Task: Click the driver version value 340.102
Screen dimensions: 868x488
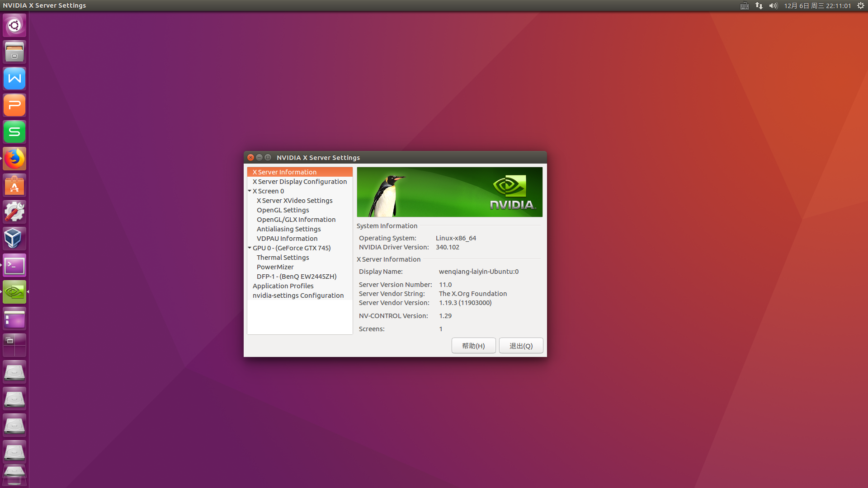Action: point(448,247)
